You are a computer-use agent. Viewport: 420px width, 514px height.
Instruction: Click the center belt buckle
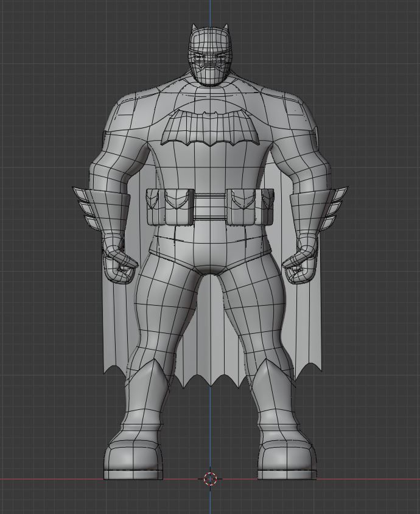tap(210, 207)
